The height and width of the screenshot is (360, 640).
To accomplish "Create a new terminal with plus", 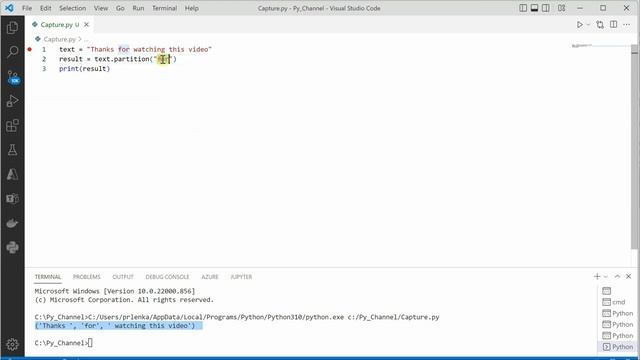I will tap(597, 277).
